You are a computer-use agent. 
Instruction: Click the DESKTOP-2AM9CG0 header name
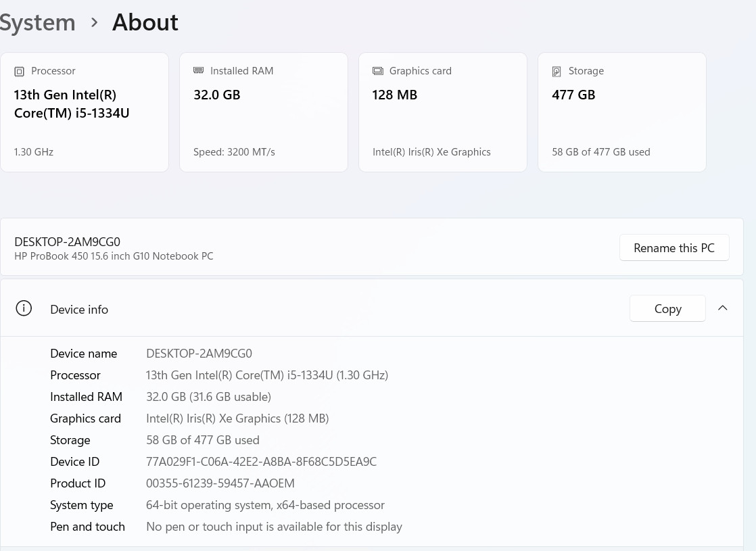tap(68, 242)
